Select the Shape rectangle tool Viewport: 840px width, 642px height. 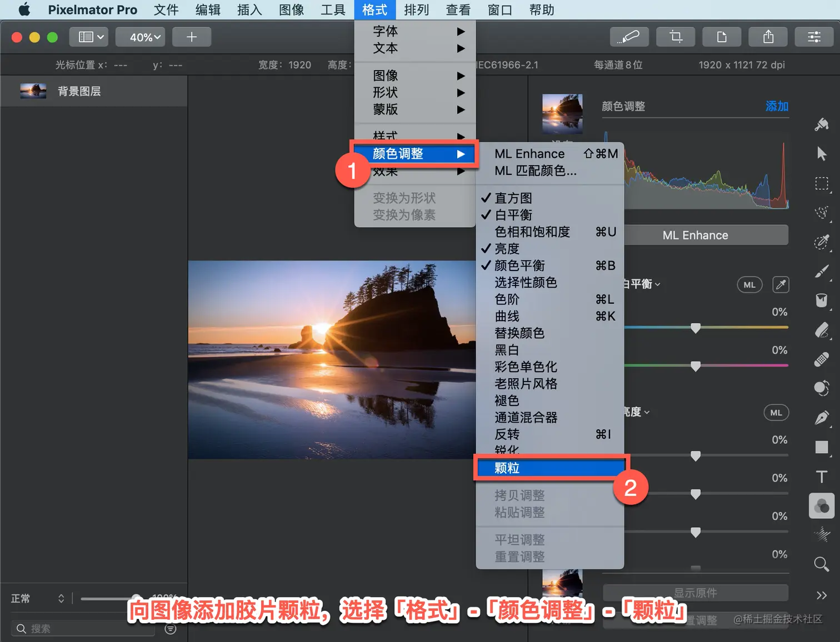coord(822,447)
